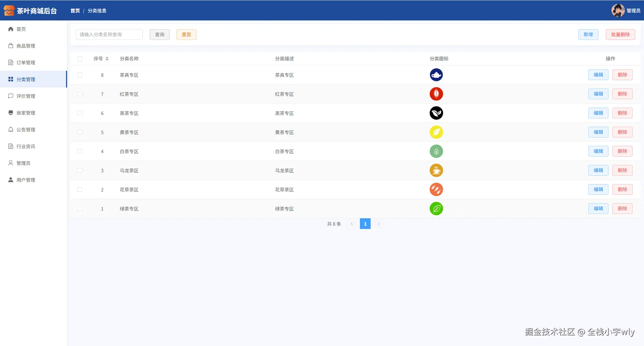The height and width of the screenshot is (346, 644).
Task: Navigate to 行业资讯 in sidebar
Action: (34, 147)
